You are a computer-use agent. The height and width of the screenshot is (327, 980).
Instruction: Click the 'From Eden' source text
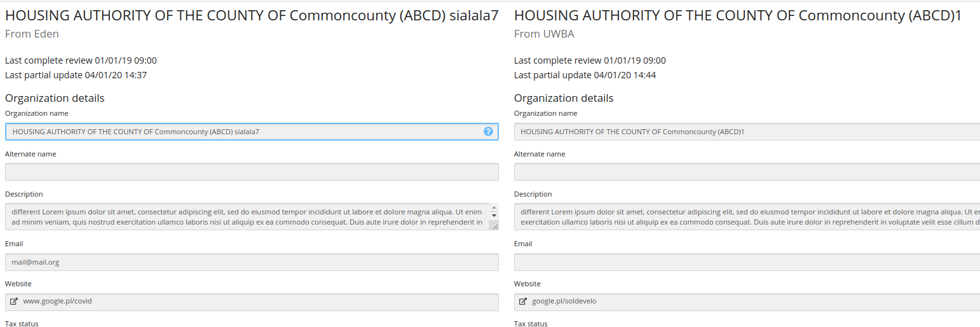click(32, 34)
